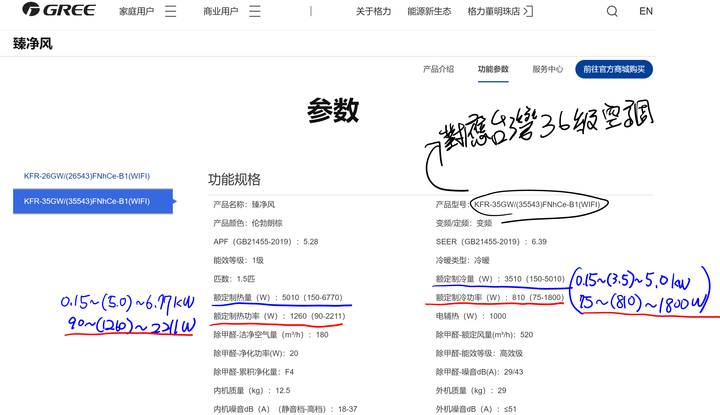Click 外机质量 (kg) : 29 row
Screen dimensions: 720x415
(x=471, y=390)
